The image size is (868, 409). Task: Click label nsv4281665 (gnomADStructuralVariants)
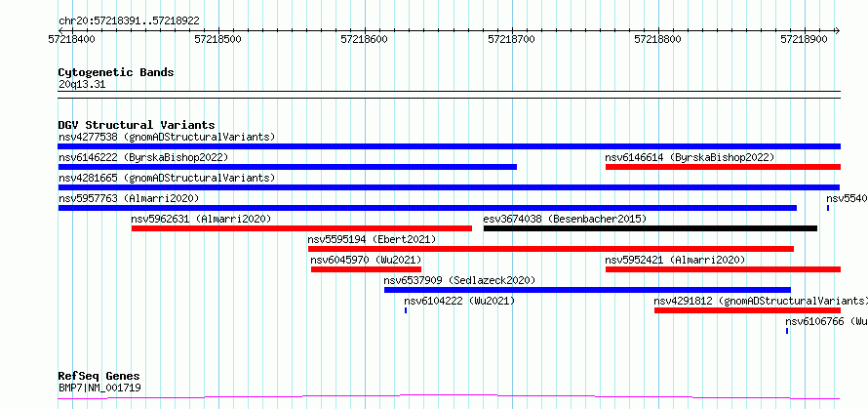(167, 178)
